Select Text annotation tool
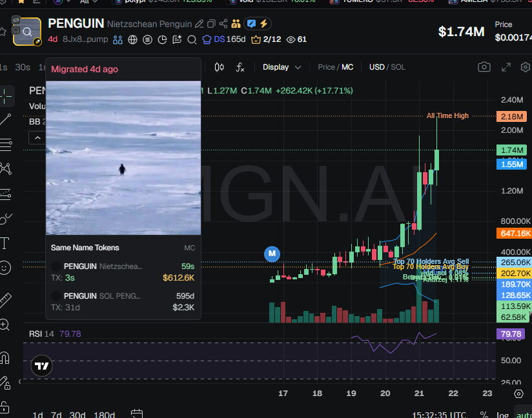 (x=5, y=243)
